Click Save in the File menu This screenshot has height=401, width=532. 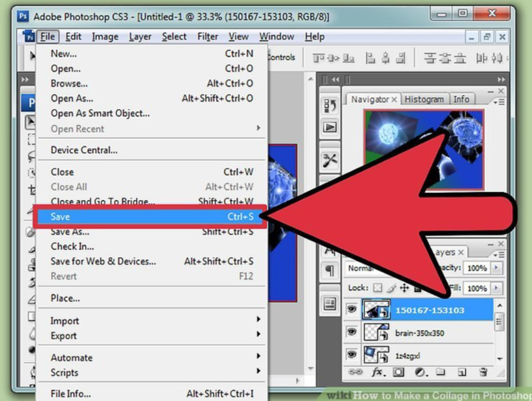(x=152, y=217)
